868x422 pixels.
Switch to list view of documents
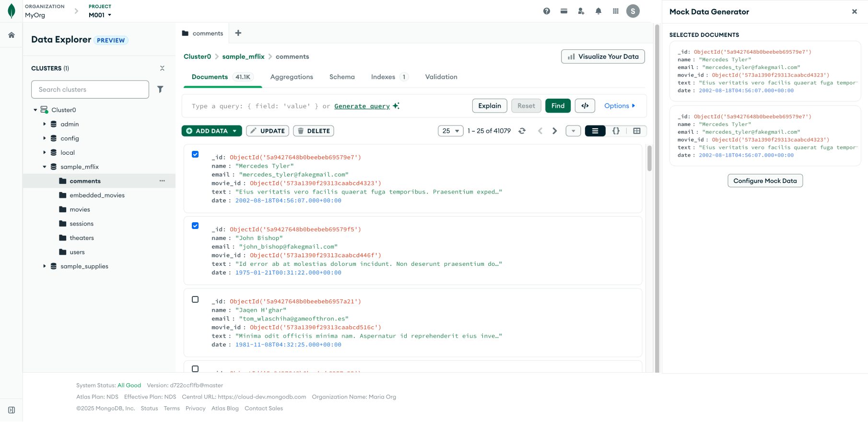pyautogui.click(x=595, y=131)
